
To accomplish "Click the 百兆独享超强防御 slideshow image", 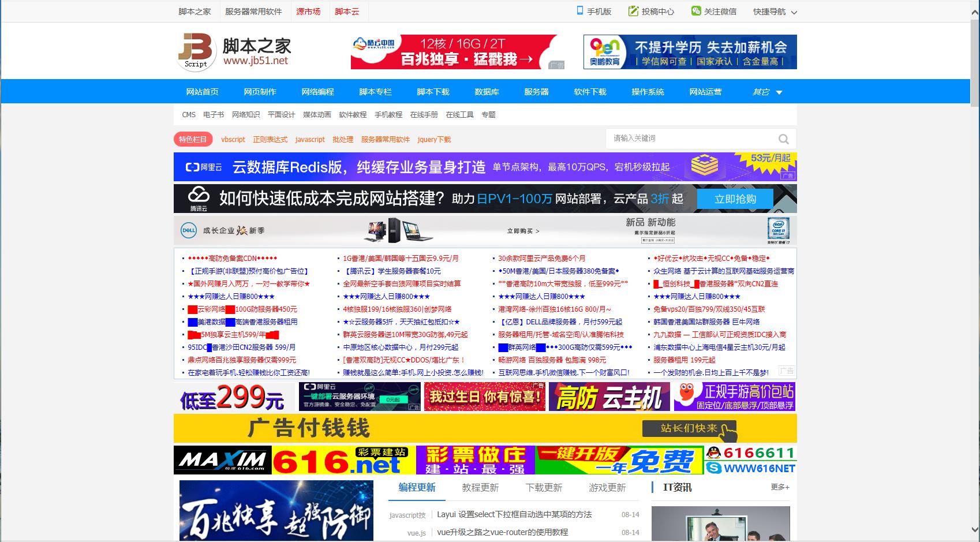I will (x=275, y=511).
